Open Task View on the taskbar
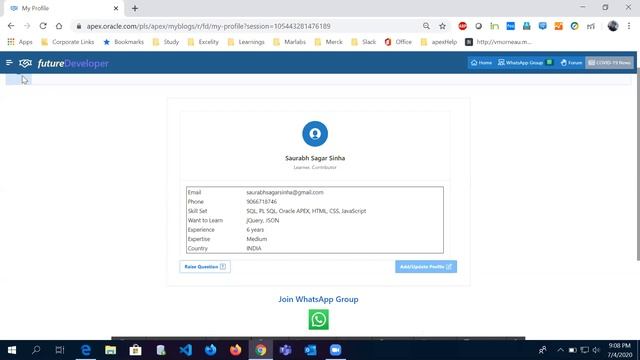The height and width of the screenshot is (360, 640). (x=60, y=350)
